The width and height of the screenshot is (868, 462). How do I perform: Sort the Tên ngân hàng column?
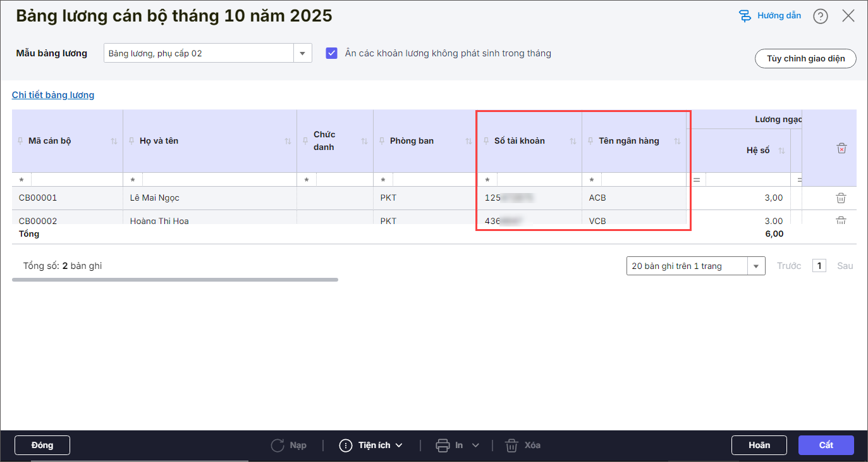(677, 141)
